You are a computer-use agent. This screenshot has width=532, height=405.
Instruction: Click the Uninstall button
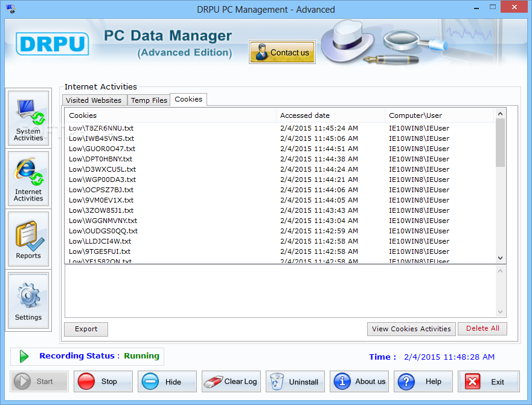pyautogui.click(x=295, y=381)
